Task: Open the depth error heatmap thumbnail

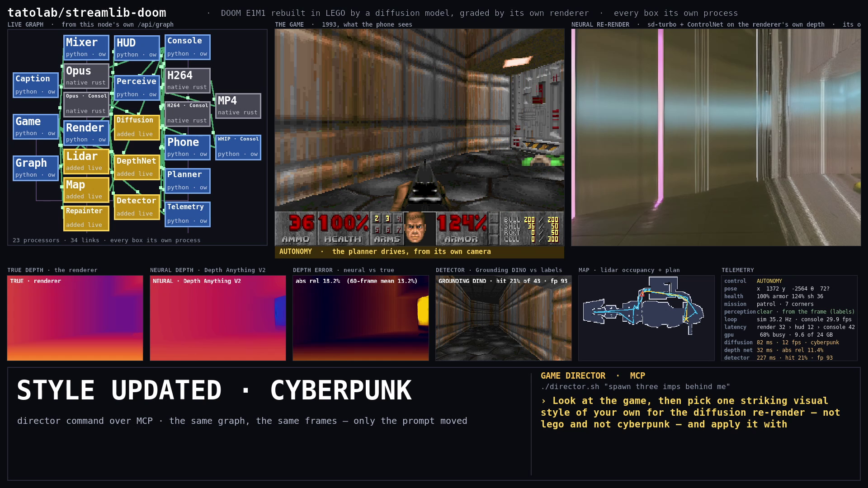Action: (x=361, y=318)
